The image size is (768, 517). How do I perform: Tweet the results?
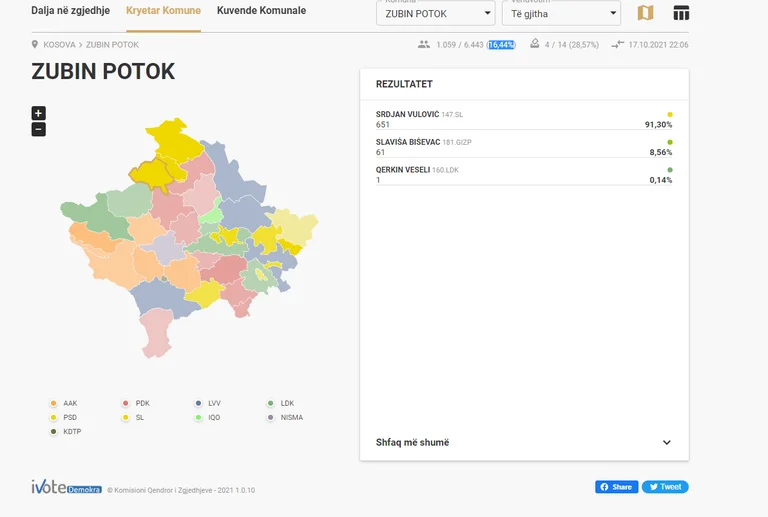(665, 487)
